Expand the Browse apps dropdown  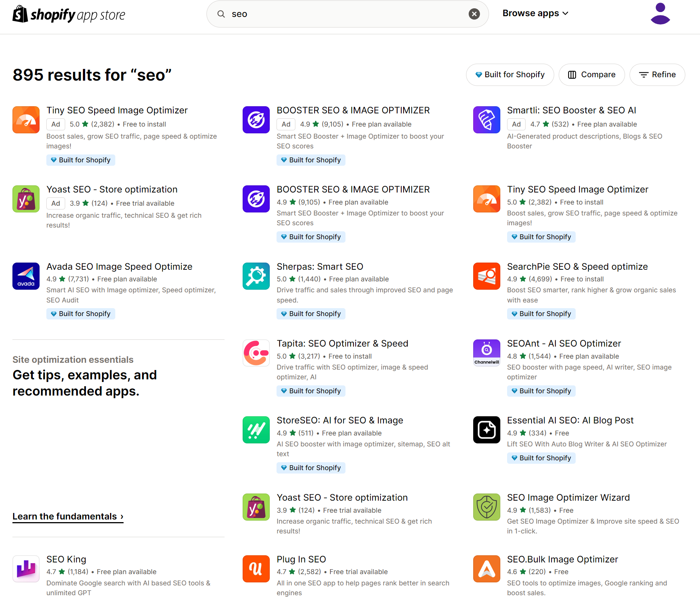(x=535, y=13)
